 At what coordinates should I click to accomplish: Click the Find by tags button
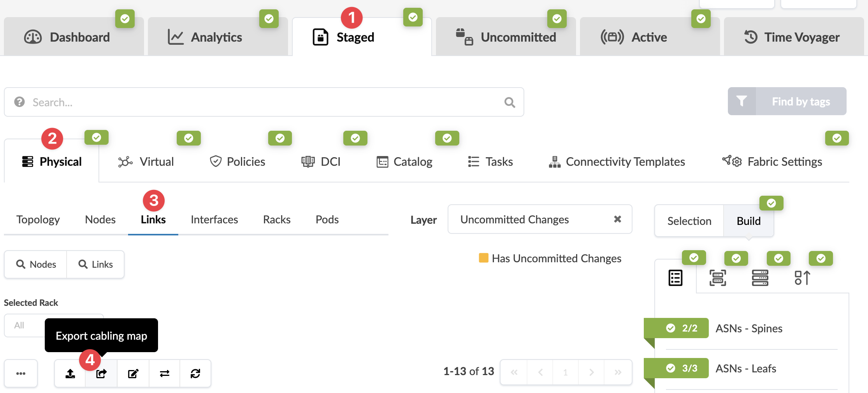click(787, 102)
